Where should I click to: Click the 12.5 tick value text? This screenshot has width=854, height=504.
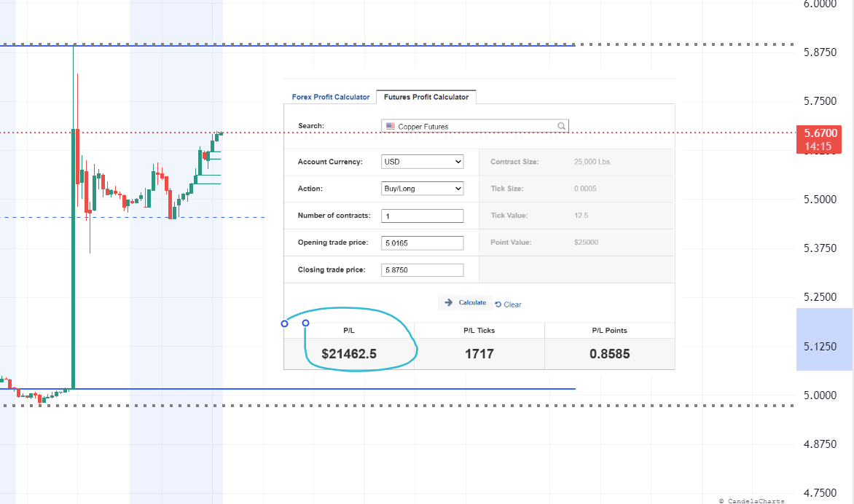(581, 216)
